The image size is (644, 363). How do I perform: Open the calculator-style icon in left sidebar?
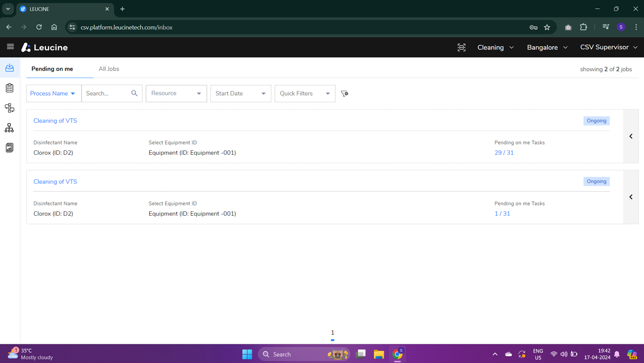pyautogui.click(x=10, y=148)
